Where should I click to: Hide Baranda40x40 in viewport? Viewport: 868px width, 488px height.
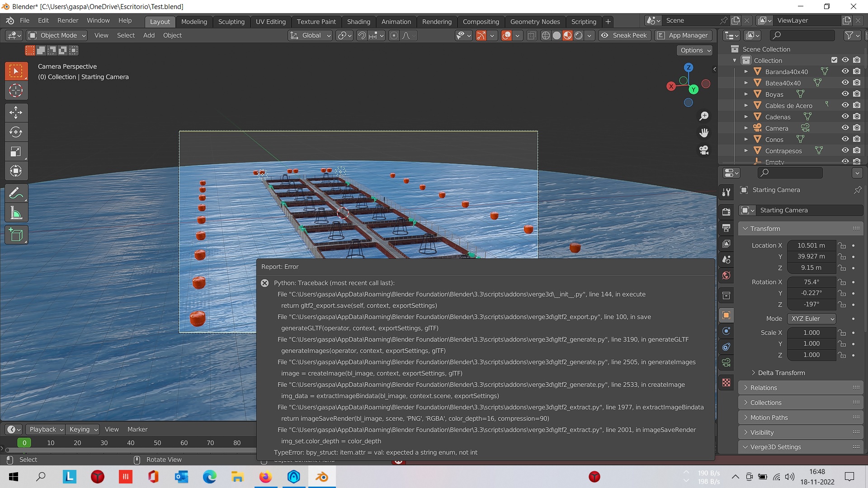(x=845, y=71)
